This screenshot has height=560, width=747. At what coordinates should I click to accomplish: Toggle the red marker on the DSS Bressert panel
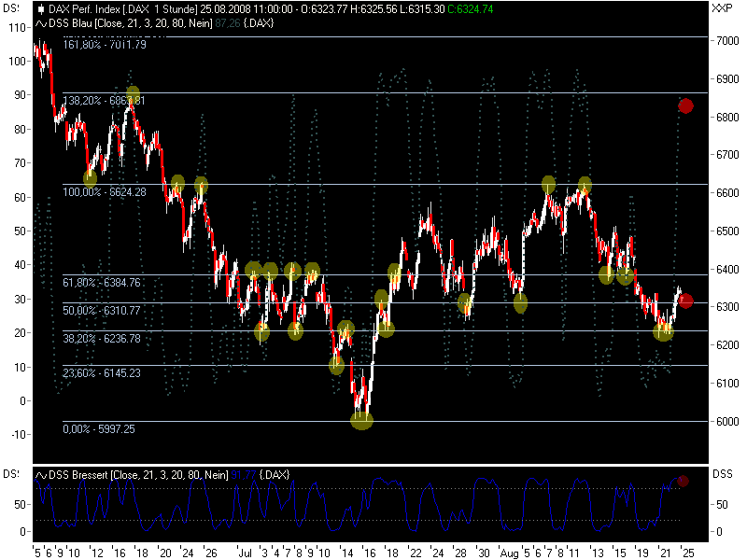pos(684,479)
